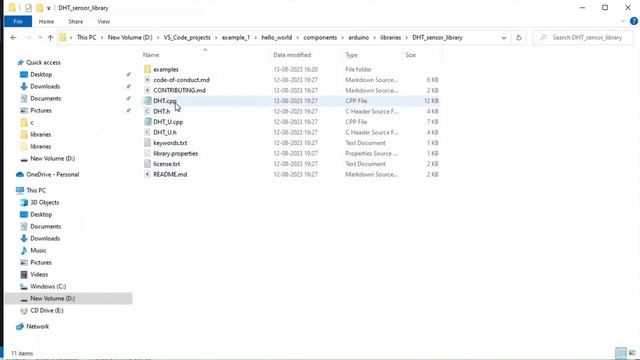Open Windows (C:) drive
640x360 pixels.
tap(48, 287)
